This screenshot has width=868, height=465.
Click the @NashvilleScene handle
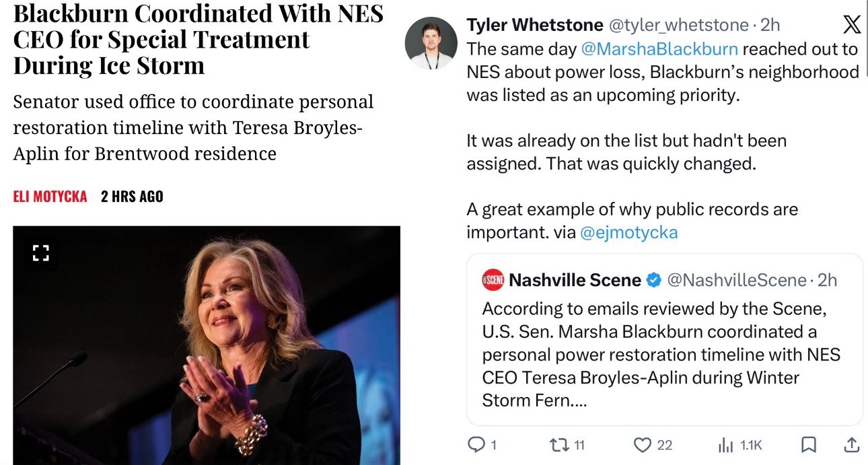pyautogui.click(x=736, y=280)
